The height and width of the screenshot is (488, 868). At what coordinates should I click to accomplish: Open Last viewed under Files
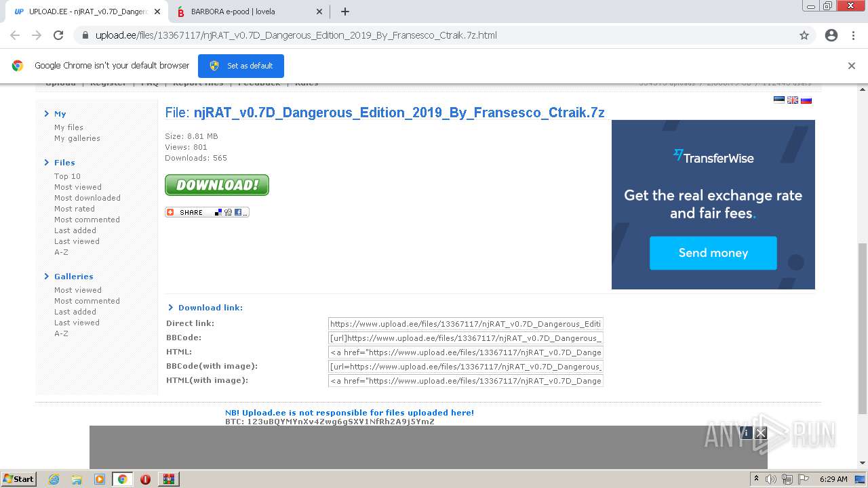[77, 241]
